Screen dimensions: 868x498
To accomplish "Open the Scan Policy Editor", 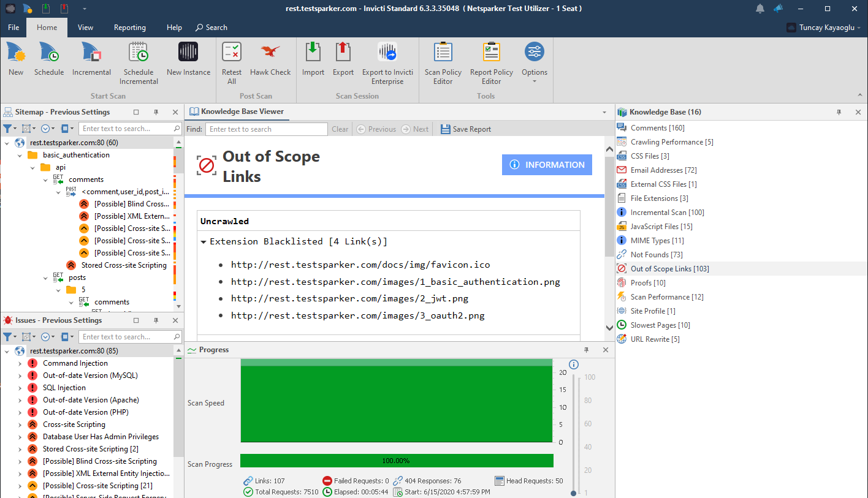I will [443, 64].
